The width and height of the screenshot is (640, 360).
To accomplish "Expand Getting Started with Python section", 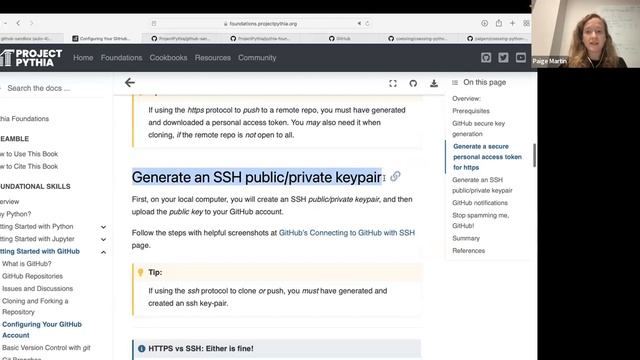I will pos(103,227).
